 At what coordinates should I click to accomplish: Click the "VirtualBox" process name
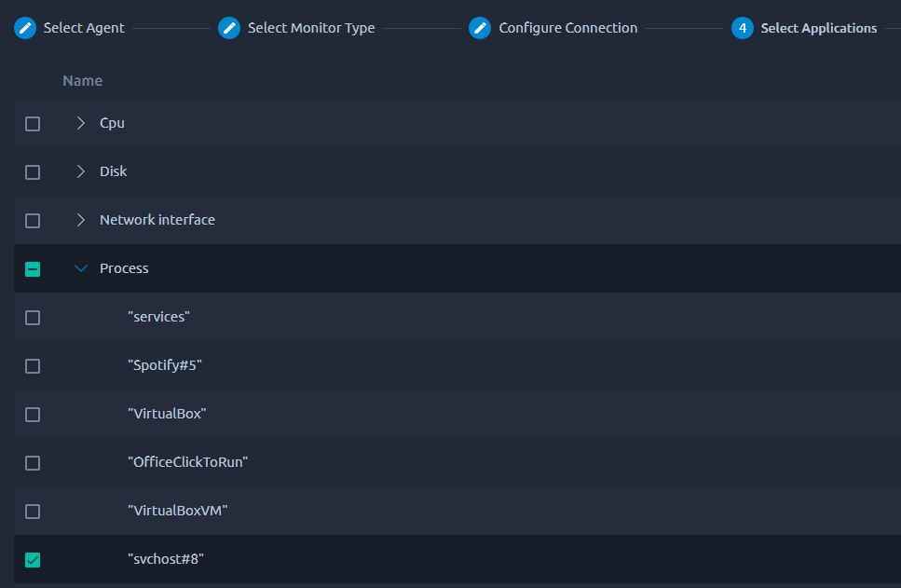point(167,413)
